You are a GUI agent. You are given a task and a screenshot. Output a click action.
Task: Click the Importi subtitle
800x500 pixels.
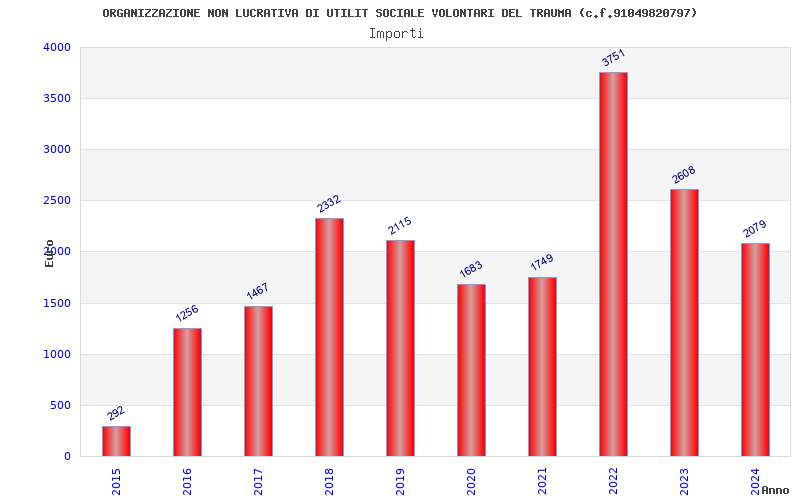pyautogui.click(x=396, y=33)
